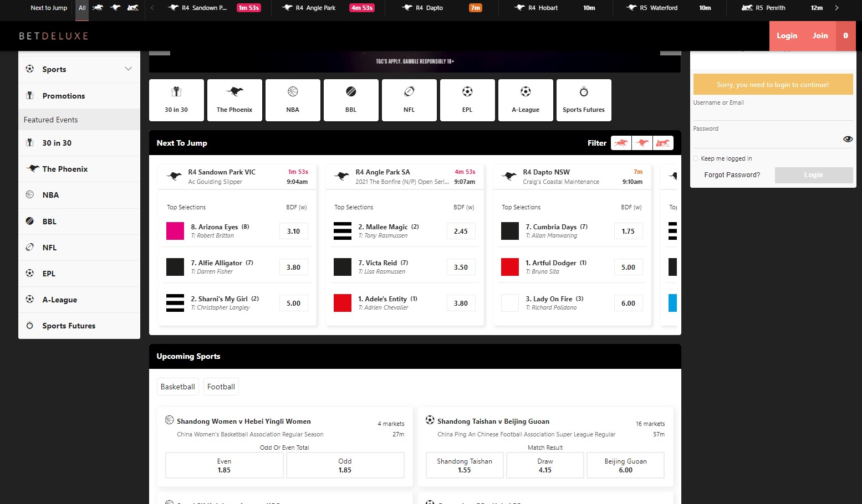This screenshot has height=504, width=862.
Task: Open The Phoenix greyhound tile
Action: pos(234,100)
